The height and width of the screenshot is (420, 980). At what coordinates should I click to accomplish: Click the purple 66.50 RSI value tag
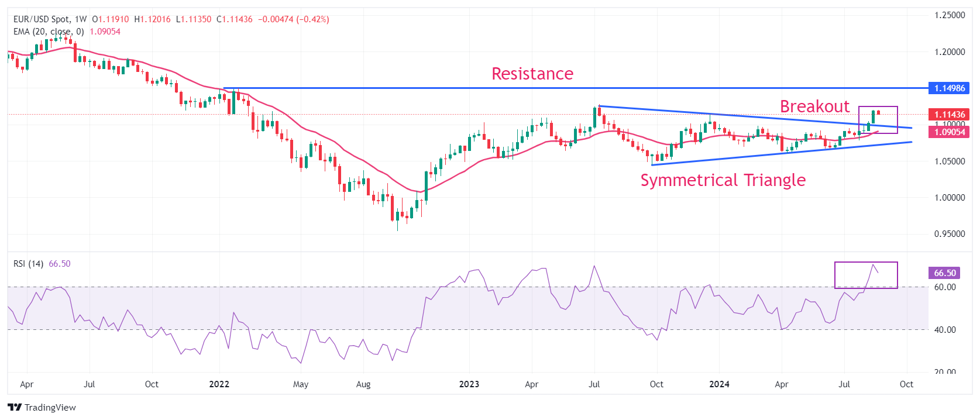944,273
